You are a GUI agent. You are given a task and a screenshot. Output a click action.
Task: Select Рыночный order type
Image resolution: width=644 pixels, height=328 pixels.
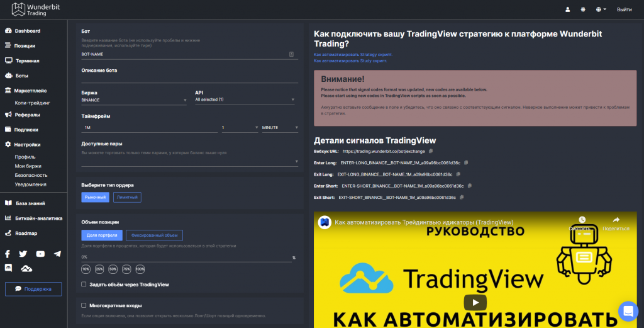click(x=96, y=197)
